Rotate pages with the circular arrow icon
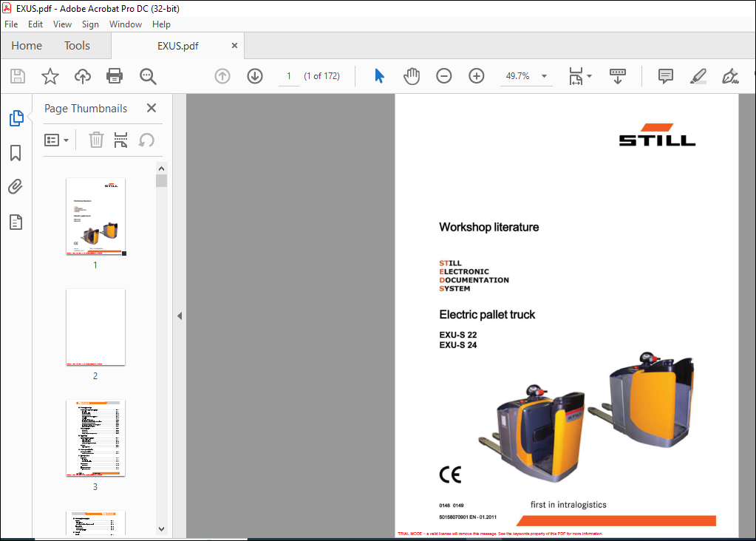The height and width of the screenshot is (541, 756). click(x=146, y=140)
